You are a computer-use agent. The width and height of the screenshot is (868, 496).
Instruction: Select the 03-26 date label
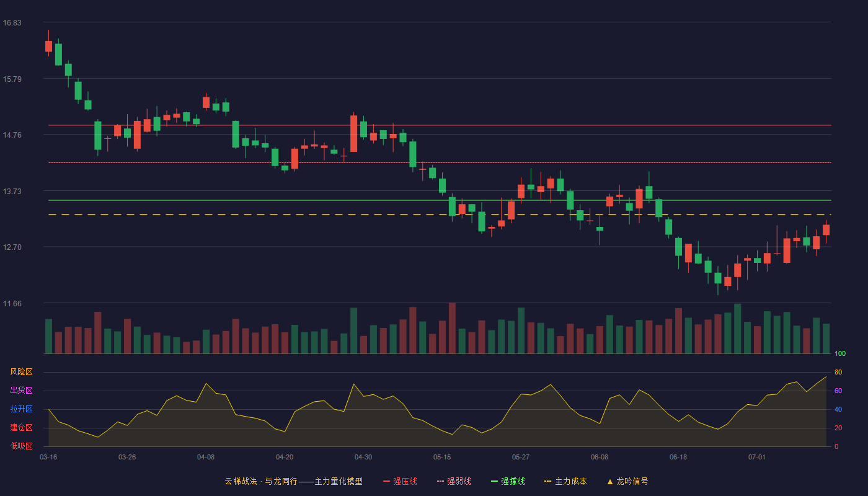(x=127, y=457)
